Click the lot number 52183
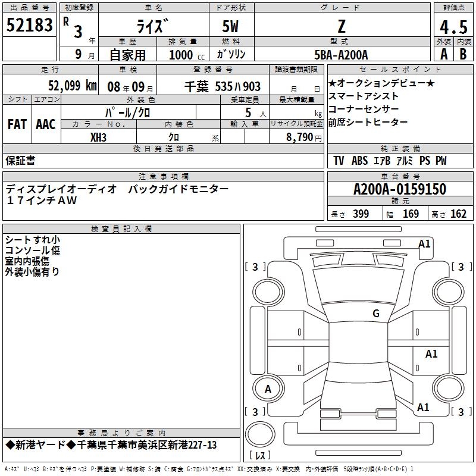This screenshot has height=476, width=476. point(29,25)
